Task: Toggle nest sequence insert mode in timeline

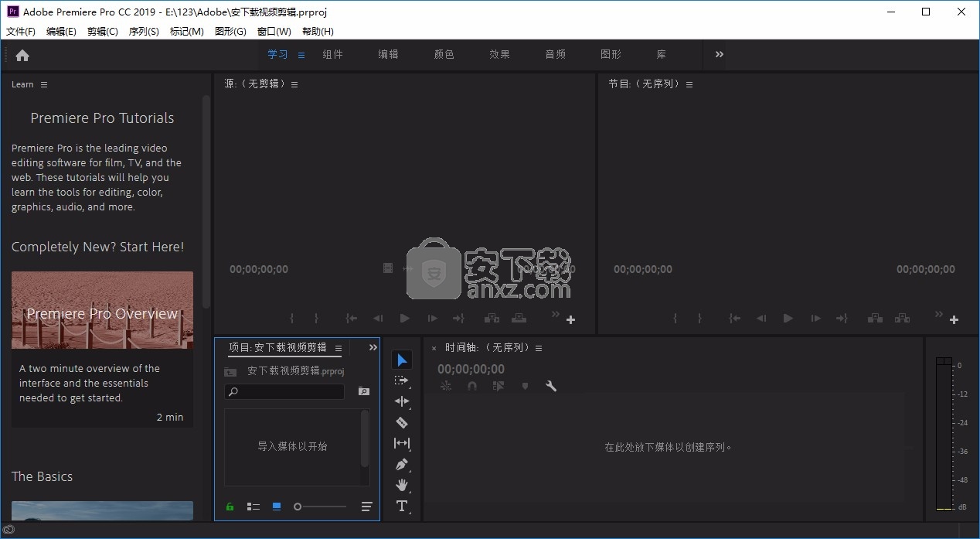Action: [446, 386]
